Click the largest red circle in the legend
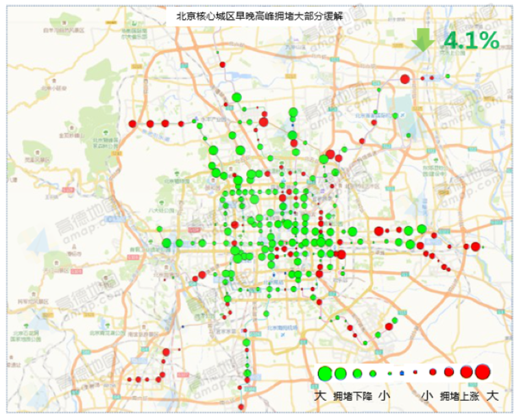Viewport: 521px width, 420px height. click(x=482, y=372)
